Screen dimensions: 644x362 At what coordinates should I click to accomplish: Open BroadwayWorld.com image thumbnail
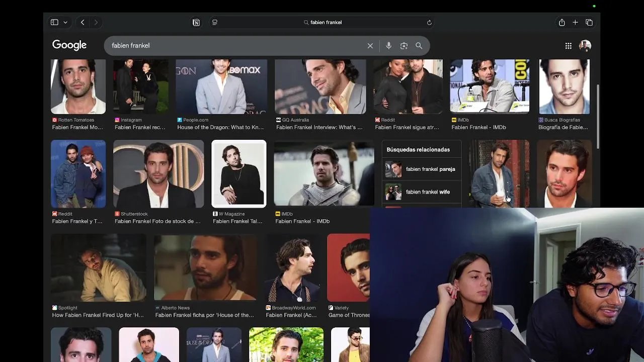[292, 267]
